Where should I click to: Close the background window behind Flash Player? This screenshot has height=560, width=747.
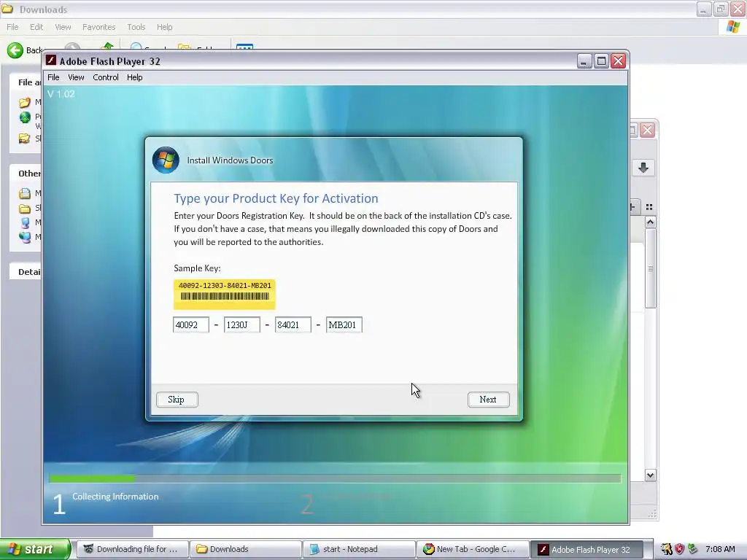(648, 130)
